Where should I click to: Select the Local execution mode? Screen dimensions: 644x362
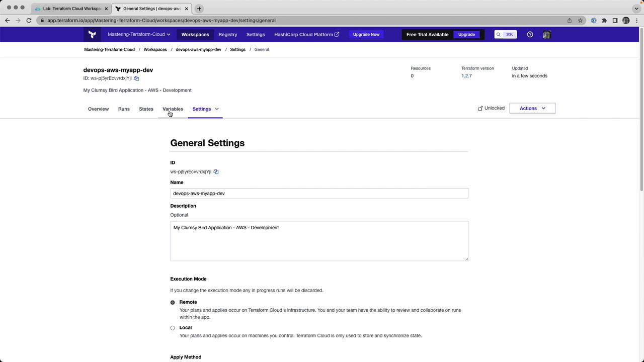[173, 328]
